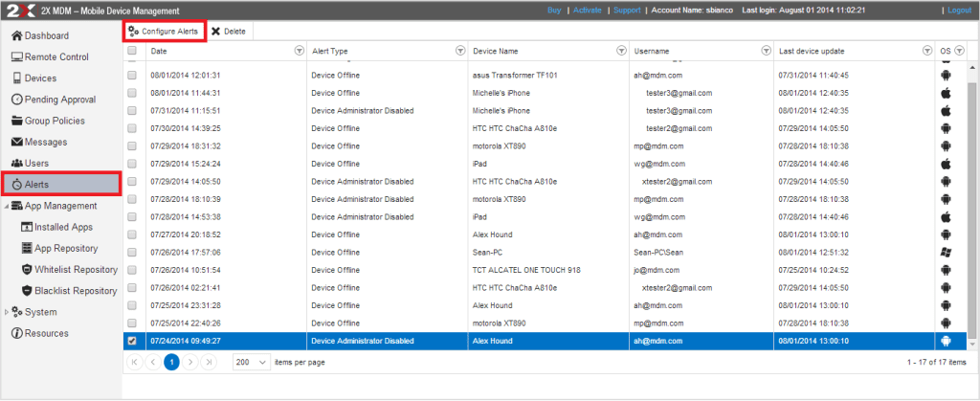Click Apple icon in 08/01/2014 11:44:31 row
Screen dimensions: 980x401
[946, 93]
